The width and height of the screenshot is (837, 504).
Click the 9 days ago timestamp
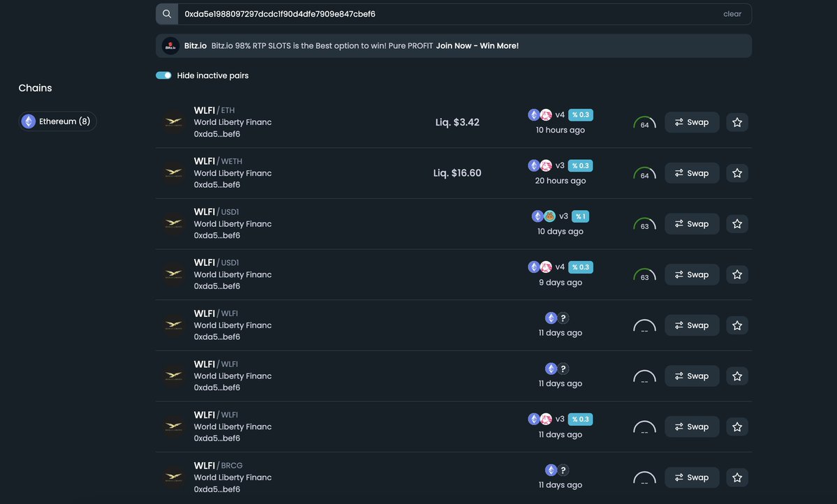coord(561,282)
